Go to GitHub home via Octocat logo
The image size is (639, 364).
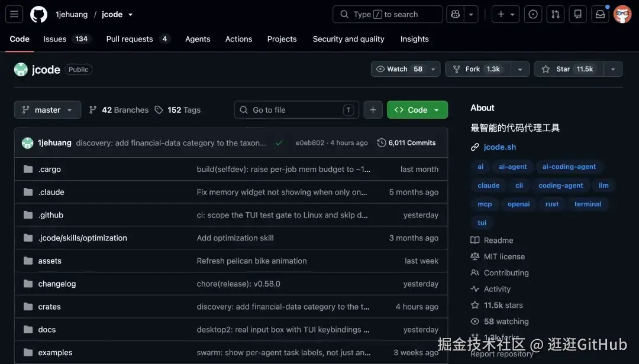(x=38, y=14)
